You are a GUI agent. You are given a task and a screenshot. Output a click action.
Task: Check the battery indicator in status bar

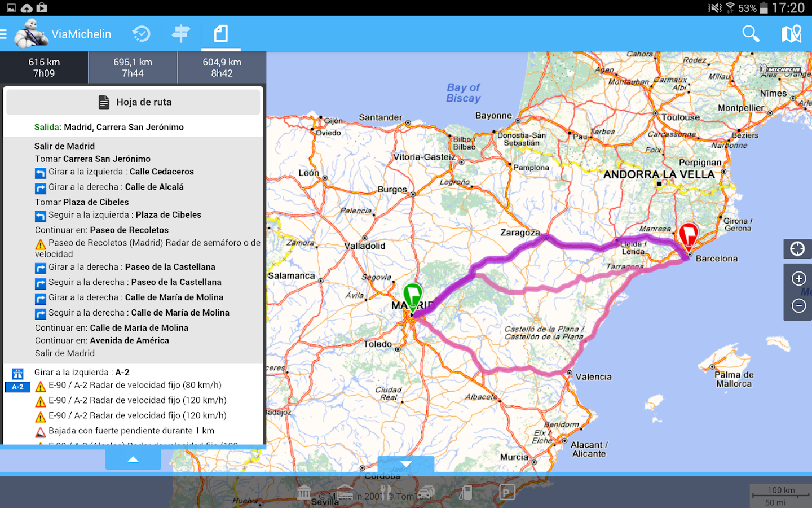[x=764, y=8]
